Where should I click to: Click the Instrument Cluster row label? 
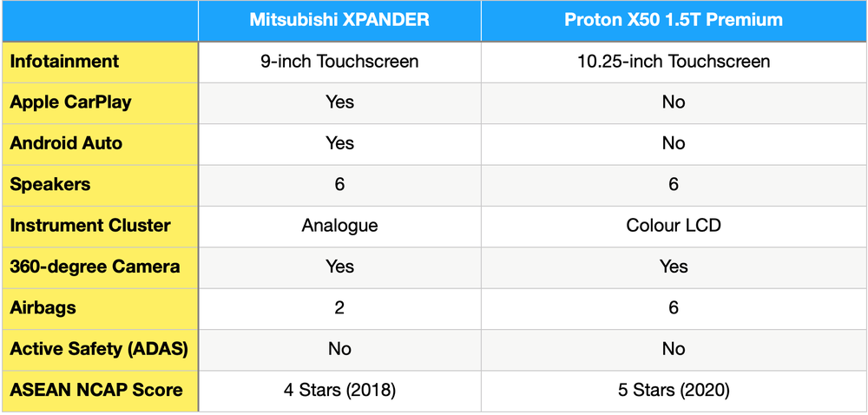90,226
